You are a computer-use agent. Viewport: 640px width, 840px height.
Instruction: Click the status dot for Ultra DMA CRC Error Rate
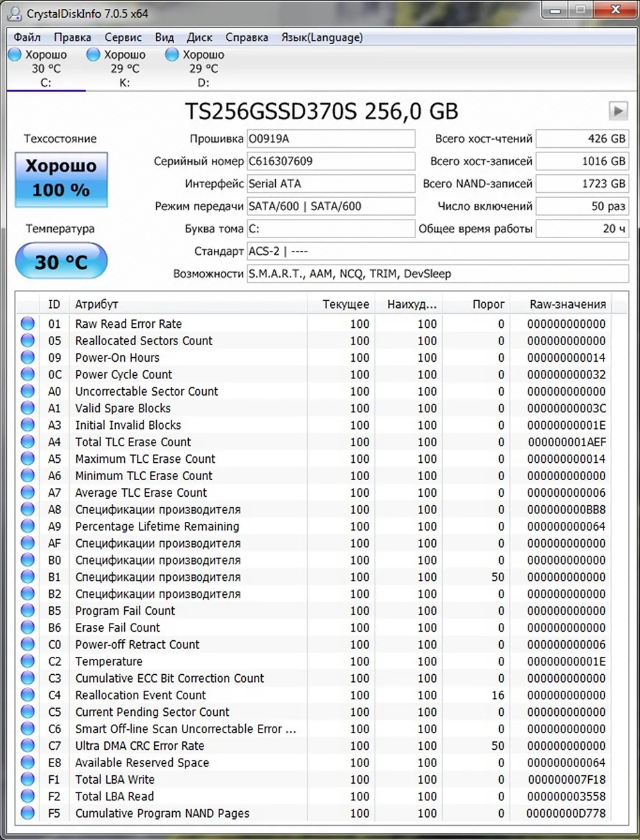point(28,746)
